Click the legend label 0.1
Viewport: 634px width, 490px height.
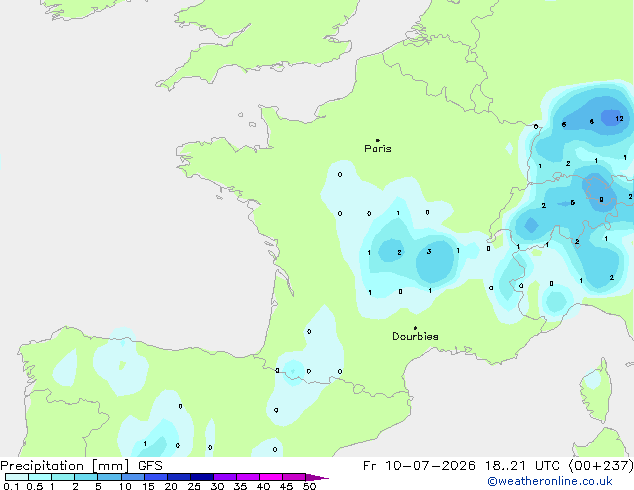[11, 486]
